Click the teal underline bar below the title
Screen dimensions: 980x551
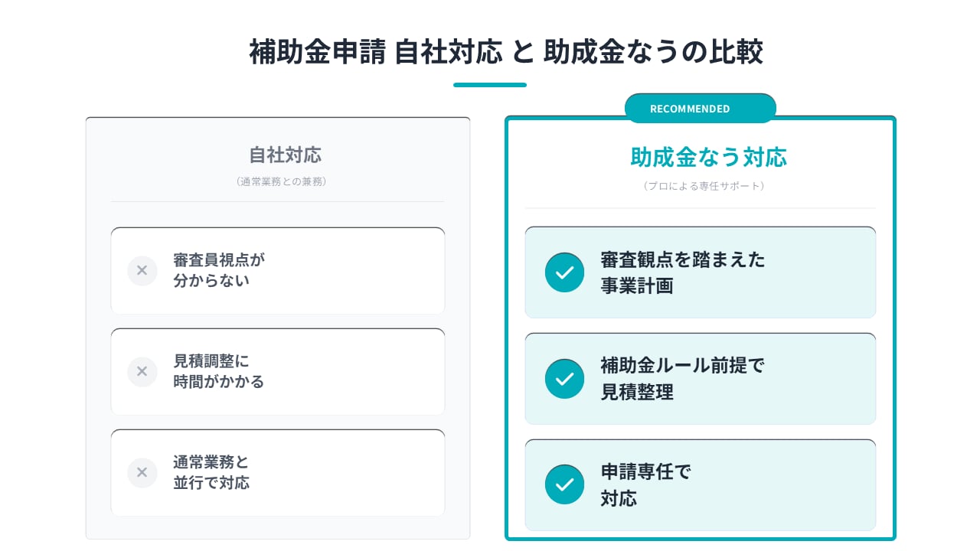coord(490,85)
